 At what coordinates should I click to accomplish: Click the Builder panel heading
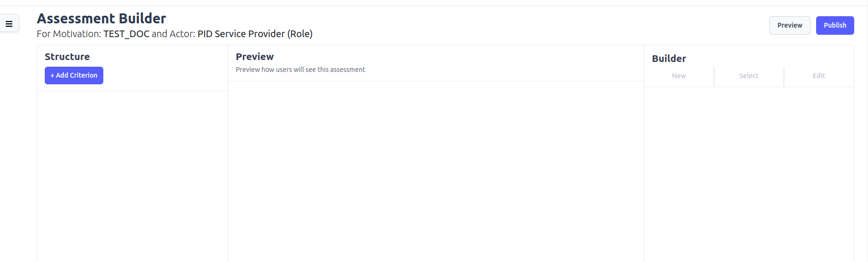[668, 59]
